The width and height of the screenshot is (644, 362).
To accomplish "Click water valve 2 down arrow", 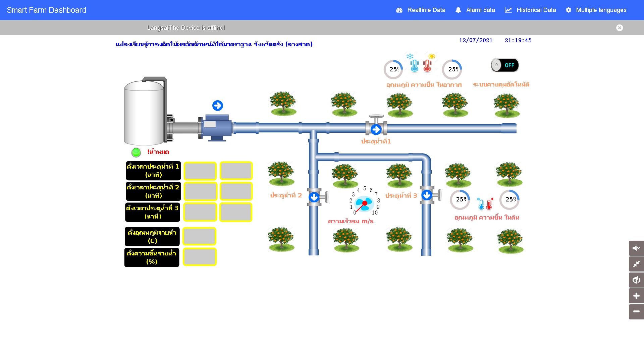I will pos(314,197).
